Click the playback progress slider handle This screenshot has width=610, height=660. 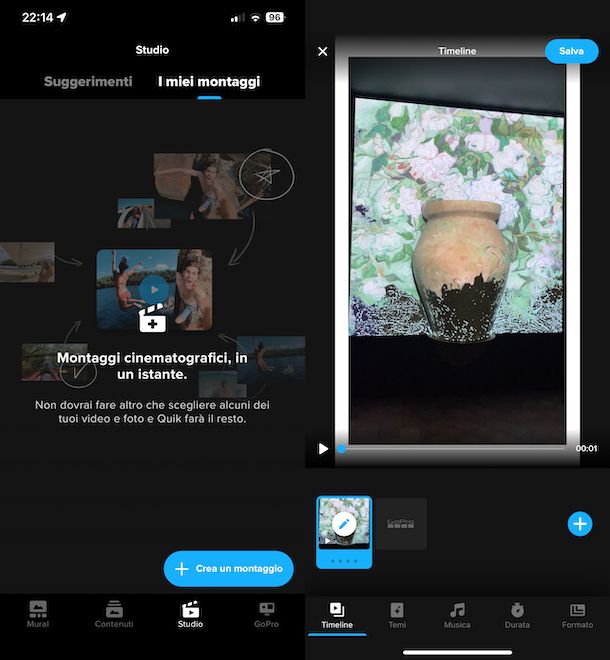341,449
